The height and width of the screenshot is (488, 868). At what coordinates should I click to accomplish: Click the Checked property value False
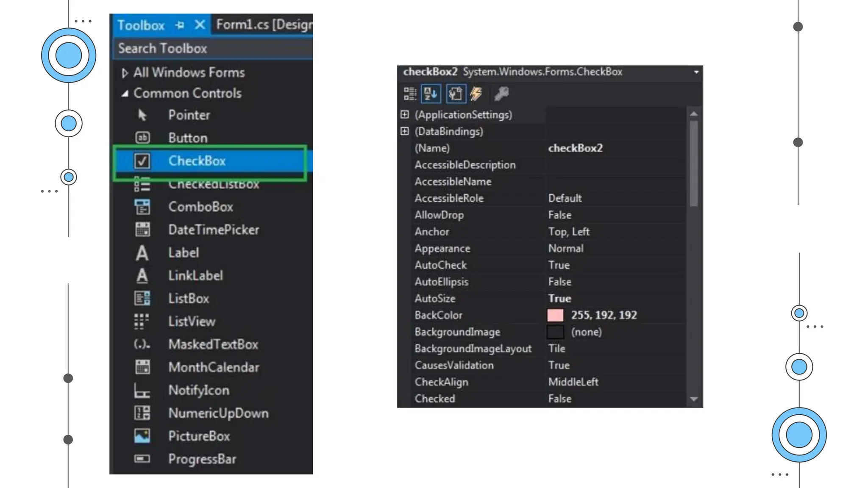click(559, 399)
